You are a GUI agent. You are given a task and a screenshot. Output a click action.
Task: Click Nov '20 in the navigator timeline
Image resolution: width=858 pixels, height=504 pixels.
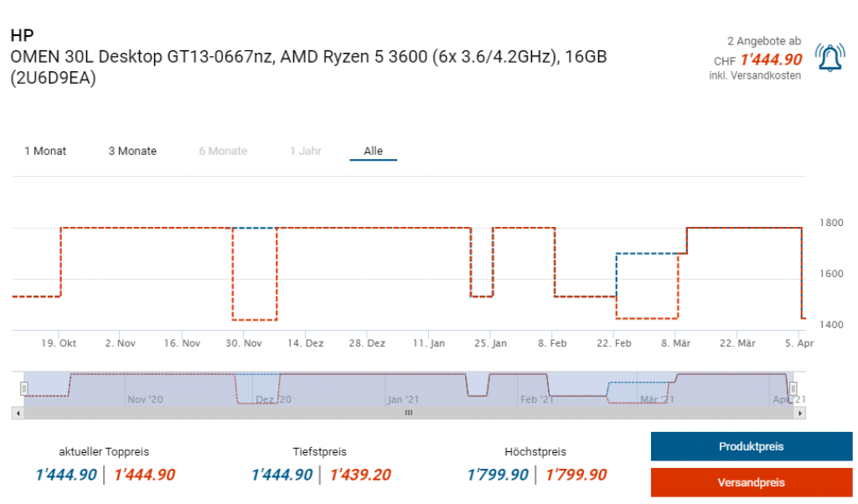146,399
